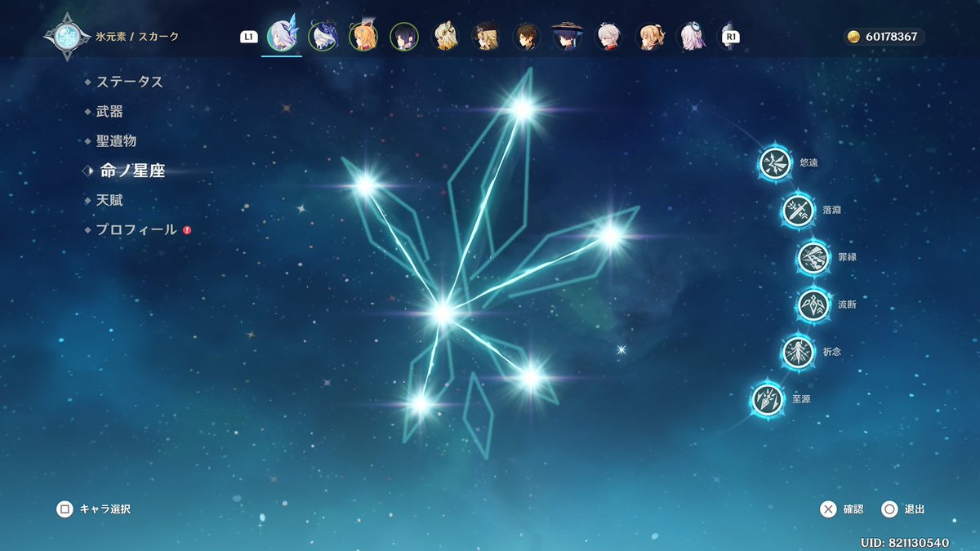980x551 pixels.
Task: Select the 流断 constellation node icon
Action: [x=813, y=304]
